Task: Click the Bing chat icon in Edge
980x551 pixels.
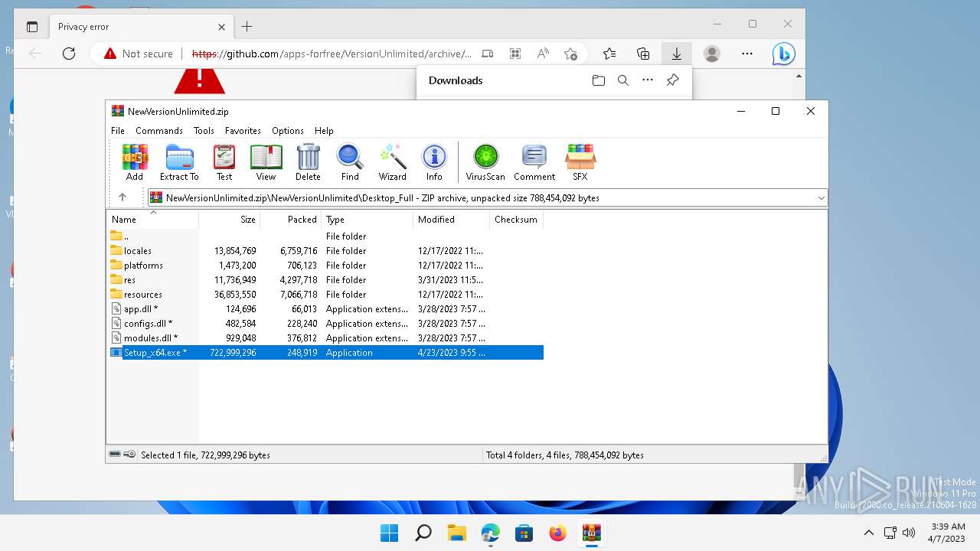Action: (783, 54)
